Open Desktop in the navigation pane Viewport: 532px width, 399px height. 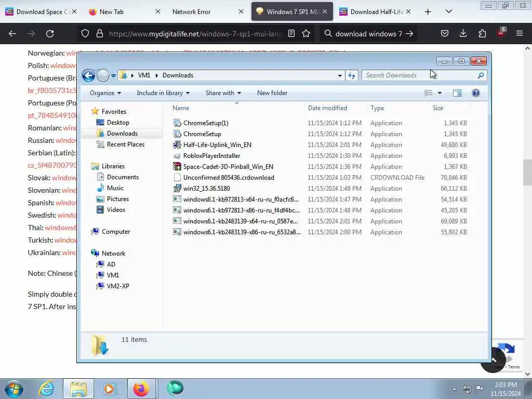[x=118, y=123]
